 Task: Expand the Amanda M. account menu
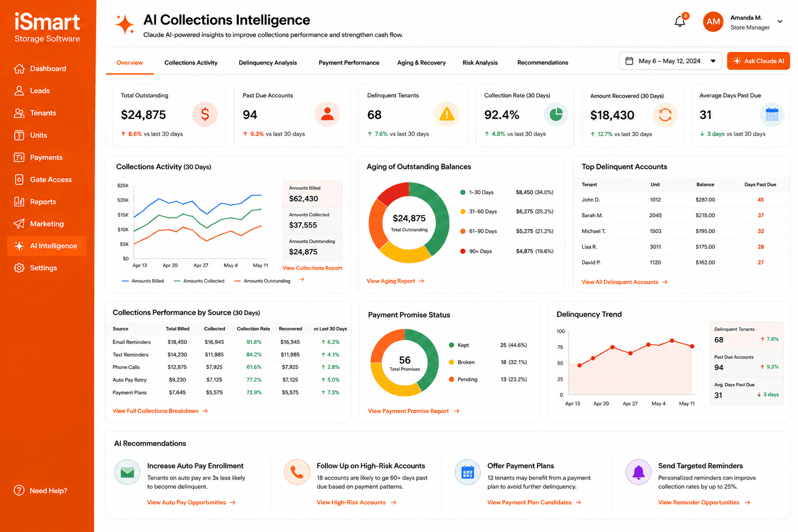tap(780, 22)
